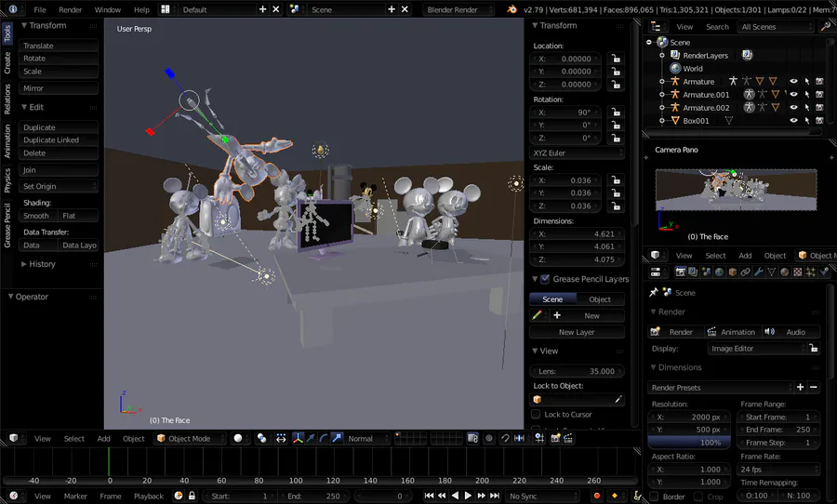This screenshot has height=504, width=837.
Task: Toggle visibility eye for Box001
Action: point(794,121)
